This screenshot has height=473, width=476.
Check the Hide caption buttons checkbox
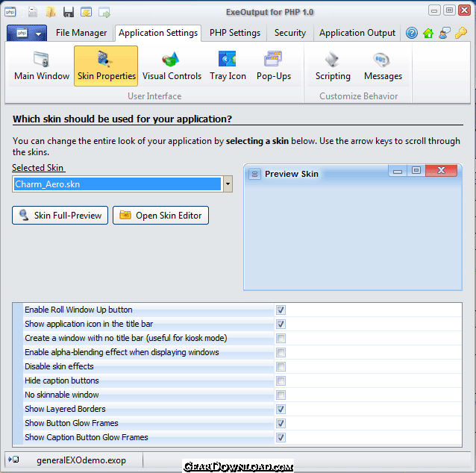coord(281,380)
